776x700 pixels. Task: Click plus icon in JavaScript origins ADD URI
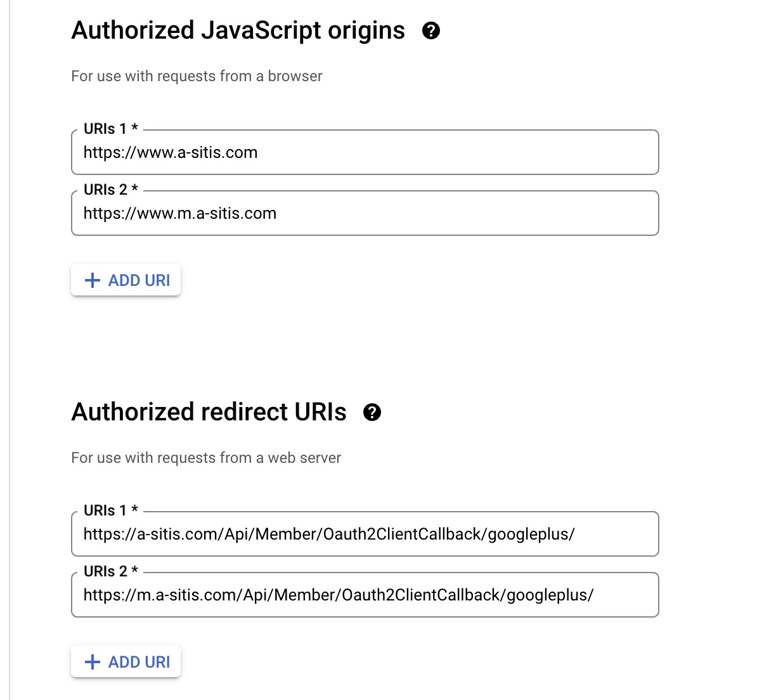[x=93, y=280]
